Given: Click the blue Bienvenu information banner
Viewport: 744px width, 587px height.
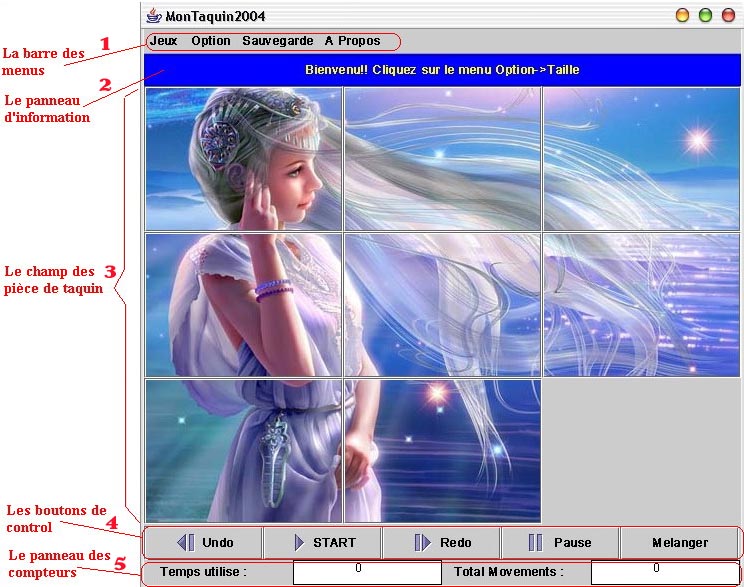Looking at the screenshot, I should pyautogui.click(x=442, y=70).
